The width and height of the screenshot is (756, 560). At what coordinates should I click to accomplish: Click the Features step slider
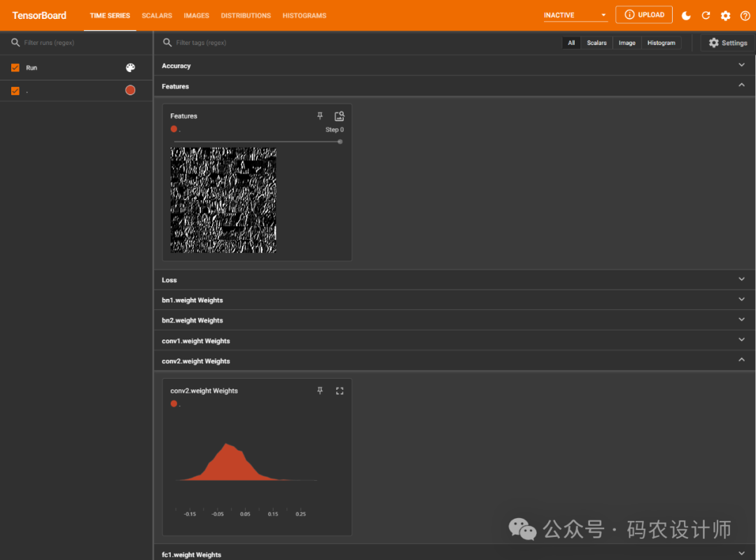(x=257, y=141)
